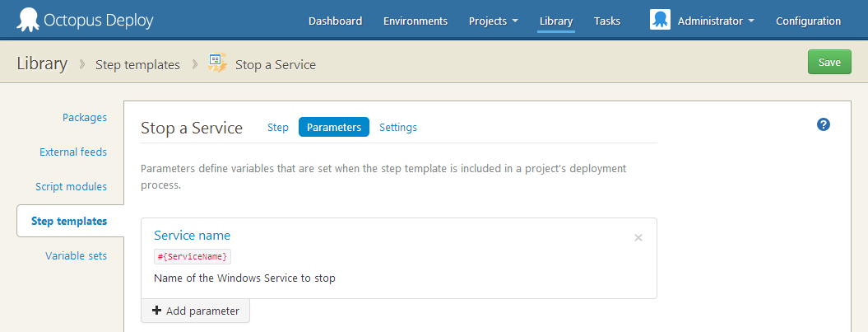Viewport: 868px width, 332px height.
Task: Edit the Service name parameter title
Action: pyautogui.click(x=192, y=236)
